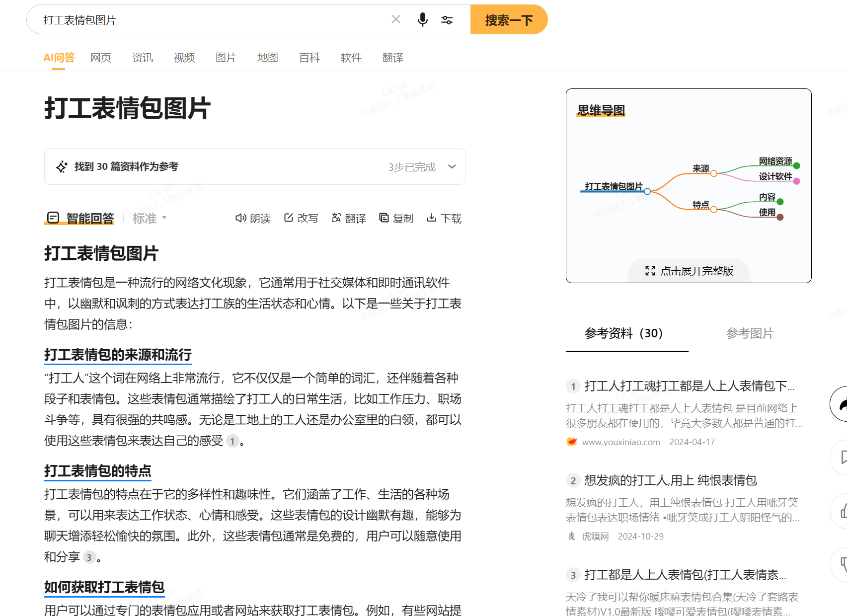Click the green 网络资源 node dot
847x616 pixels.
tap(797, 166)
